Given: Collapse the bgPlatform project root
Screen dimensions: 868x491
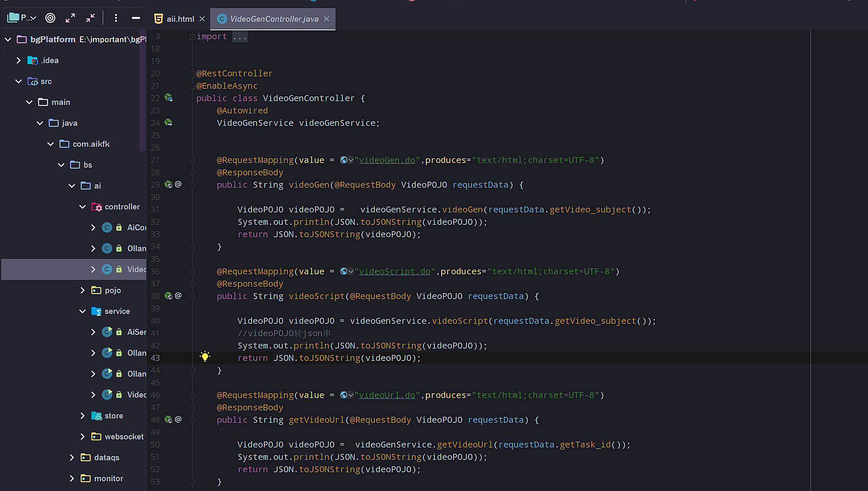Looking at the screenshot, I should pyautogui.click(x=8, y=39).
